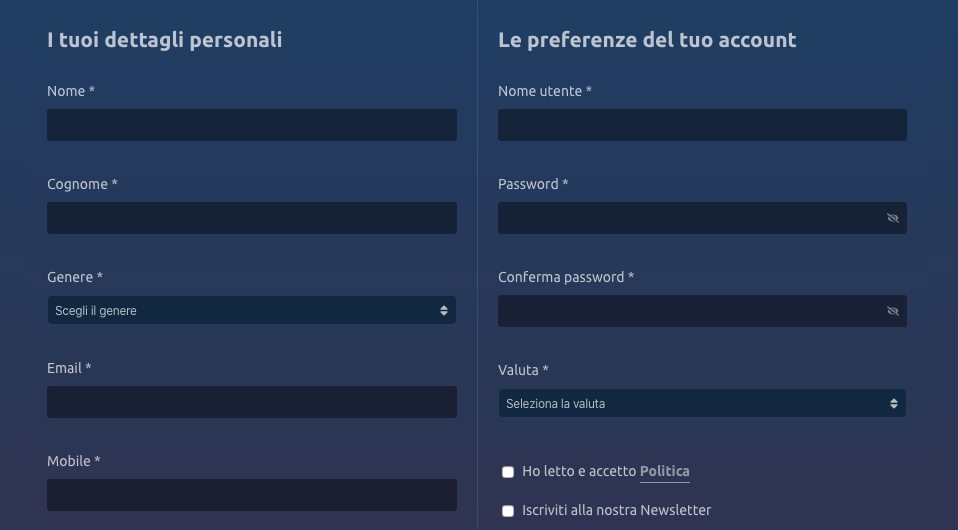Focus the Mobile number field

coord(252,495)
